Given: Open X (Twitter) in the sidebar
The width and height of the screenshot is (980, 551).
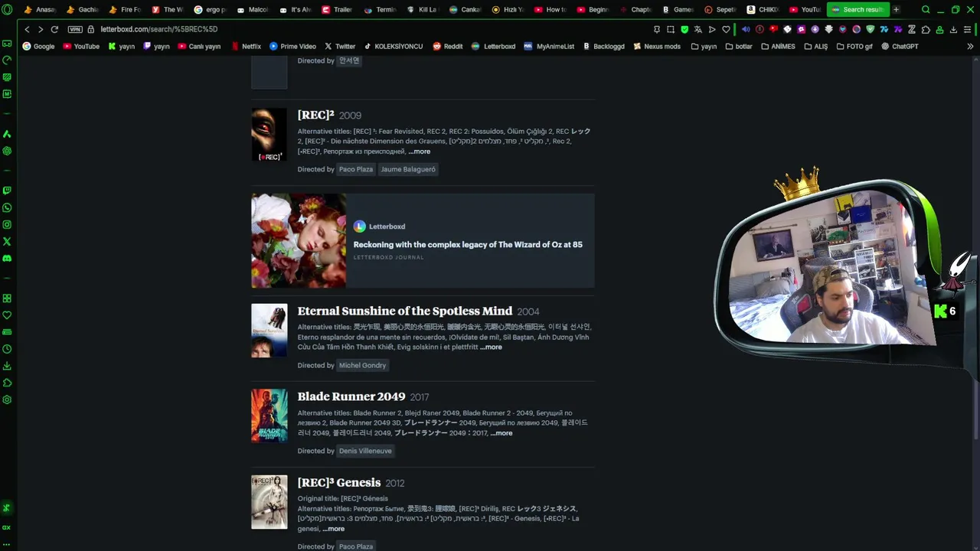Looking at the screenshot, I should (x=7, y=241).
